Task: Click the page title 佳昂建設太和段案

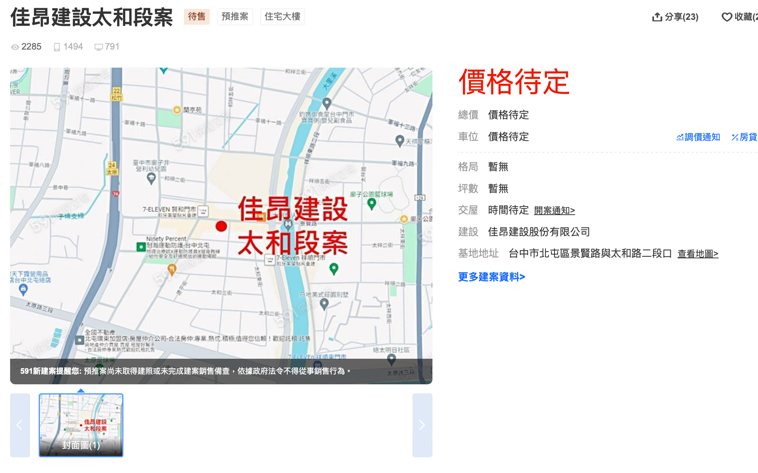Action: pos(91,17)
